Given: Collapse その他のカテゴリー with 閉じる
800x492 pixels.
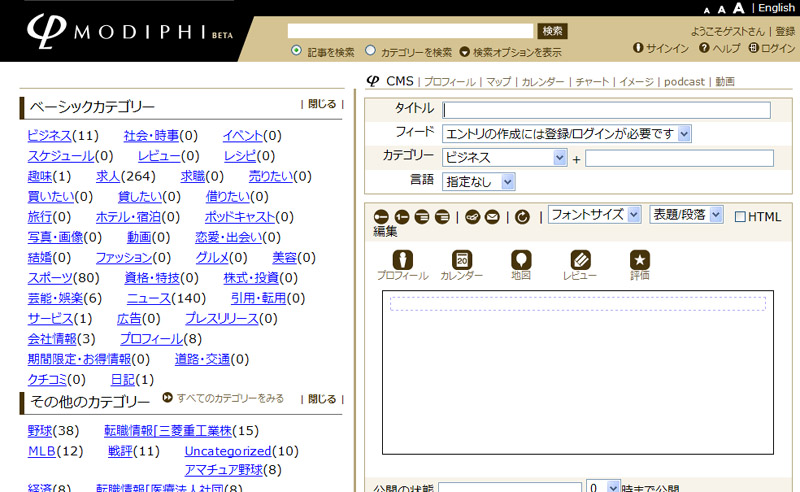Looking at the screenshot, I should click(x=322, y=399).
